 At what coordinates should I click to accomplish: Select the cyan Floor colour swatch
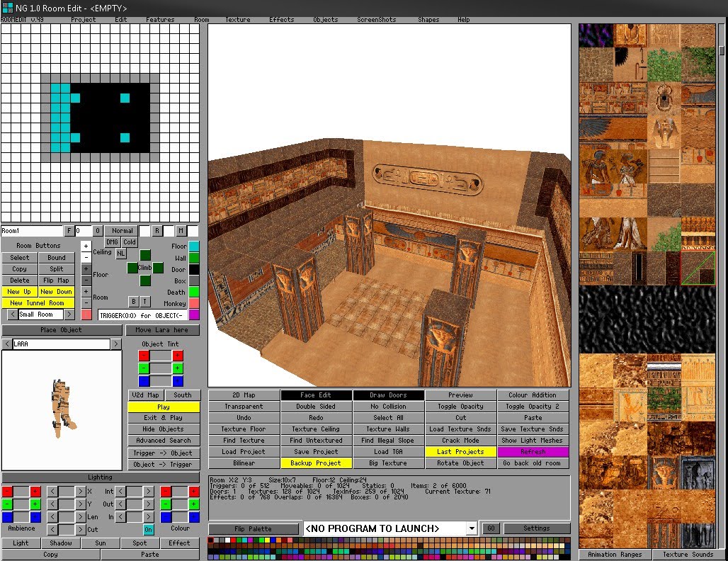[x=194, y=246]
